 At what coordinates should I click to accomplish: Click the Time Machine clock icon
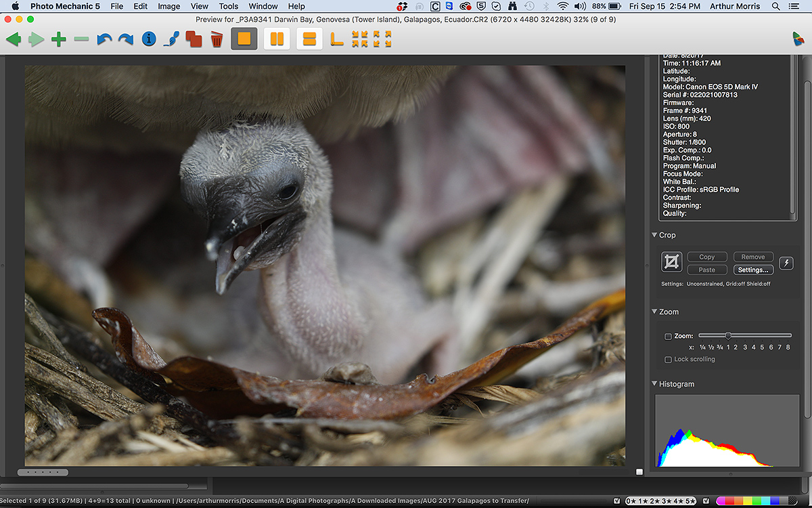pyautogui.click(x=530, y=6)
